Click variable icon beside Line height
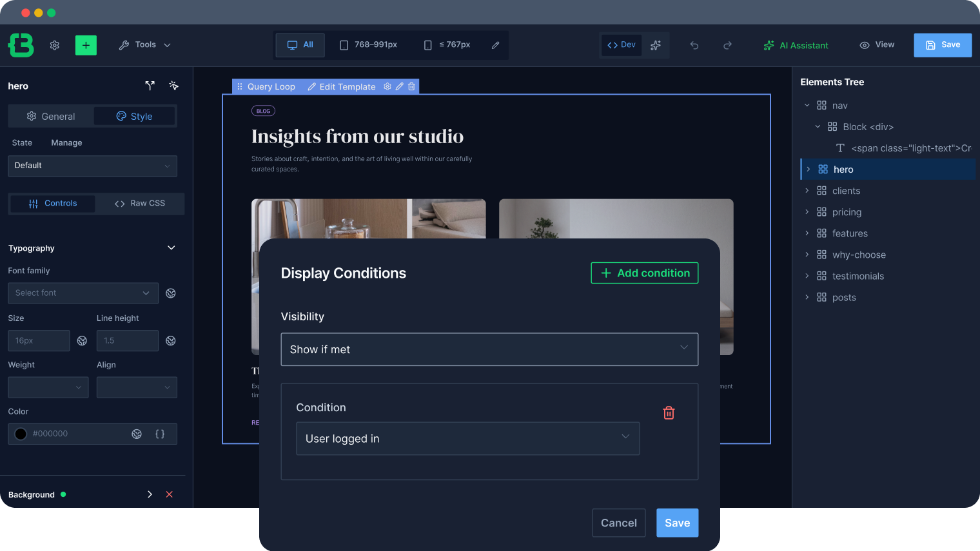980x551 pixels. pyautogui.click(x=171, y=341)
